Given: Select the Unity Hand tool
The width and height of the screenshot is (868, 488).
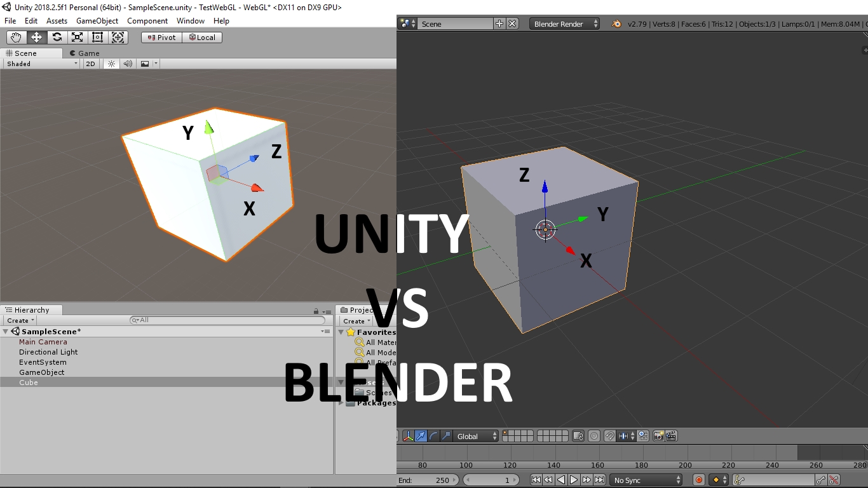Looking at the screenshot, I should click(16, 37).
